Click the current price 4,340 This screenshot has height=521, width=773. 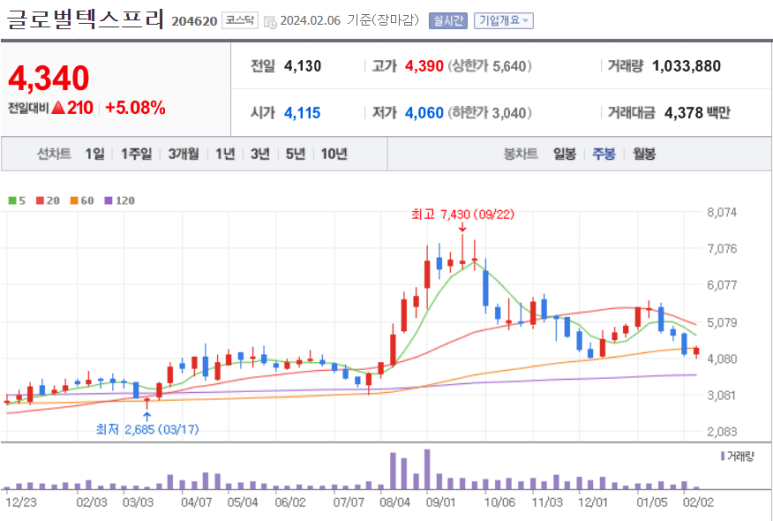(49, 78)
